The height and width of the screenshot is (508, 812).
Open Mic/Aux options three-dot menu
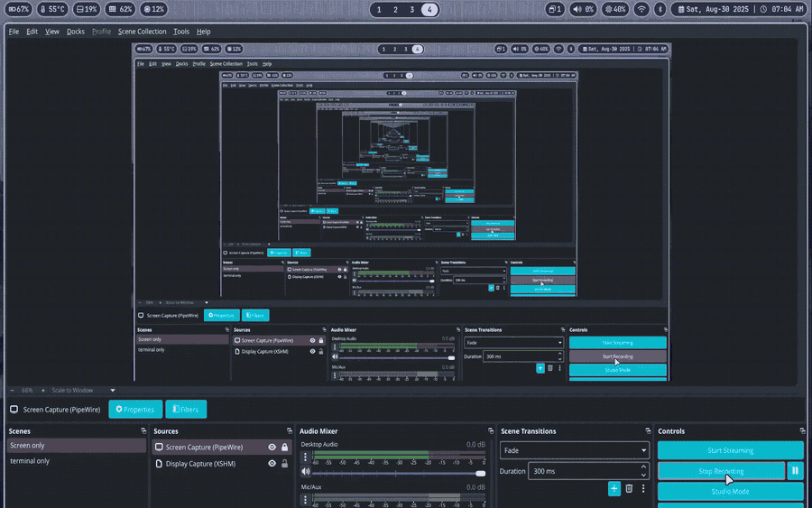305,499
